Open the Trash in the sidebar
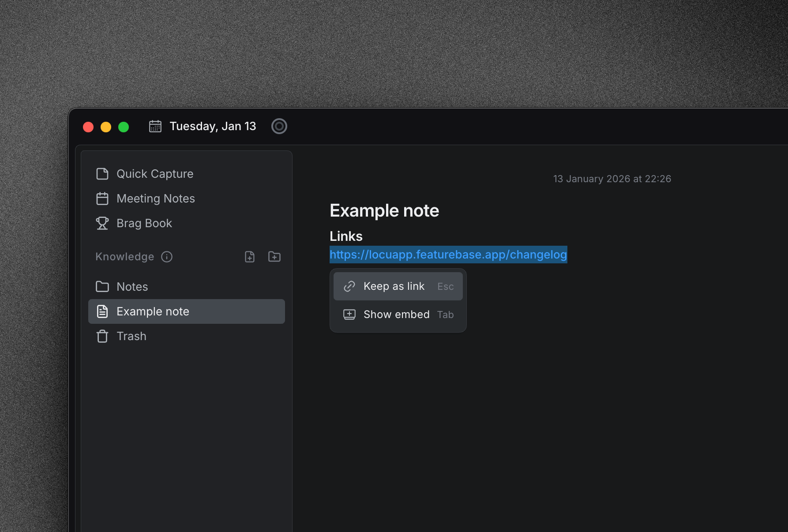The height and width of the screenshot is (532, 788). (131, 336)
